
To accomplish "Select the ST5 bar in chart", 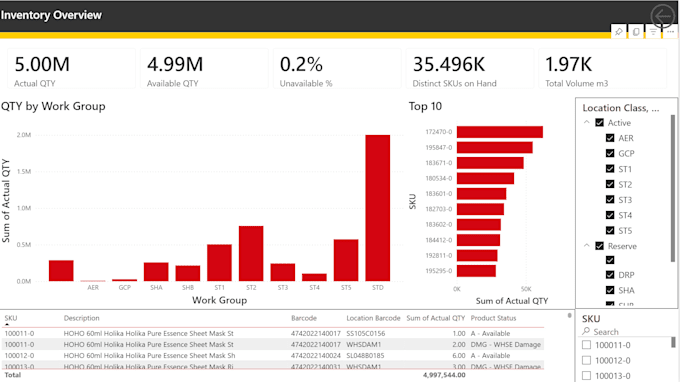I will pyautogui.click(x=346, y=260).
